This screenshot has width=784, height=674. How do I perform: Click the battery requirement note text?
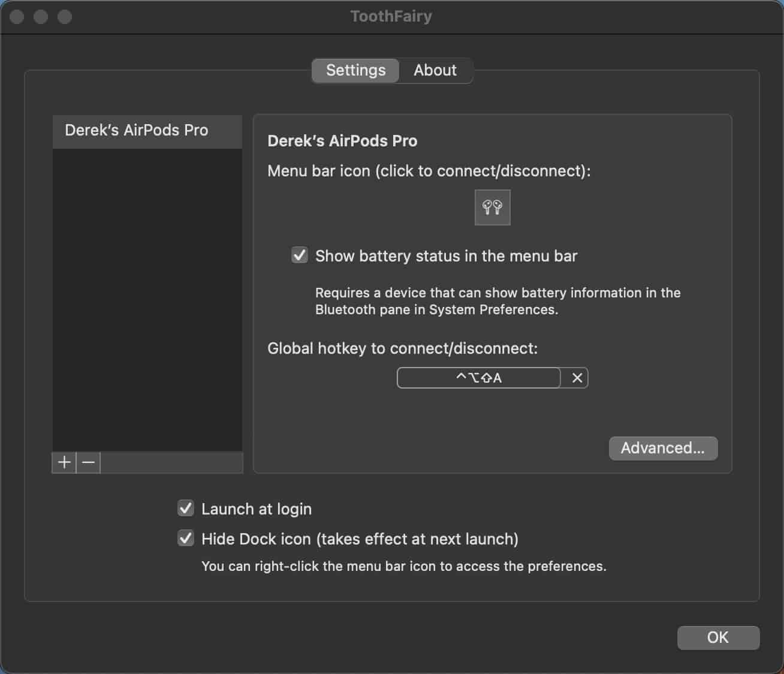pos(497,301)
